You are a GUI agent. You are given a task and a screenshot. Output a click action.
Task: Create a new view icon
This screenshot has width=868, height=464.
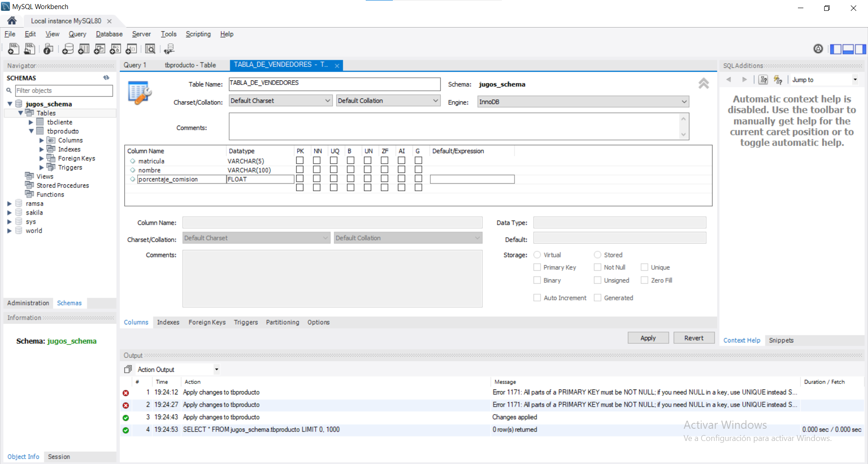(99, 49)
